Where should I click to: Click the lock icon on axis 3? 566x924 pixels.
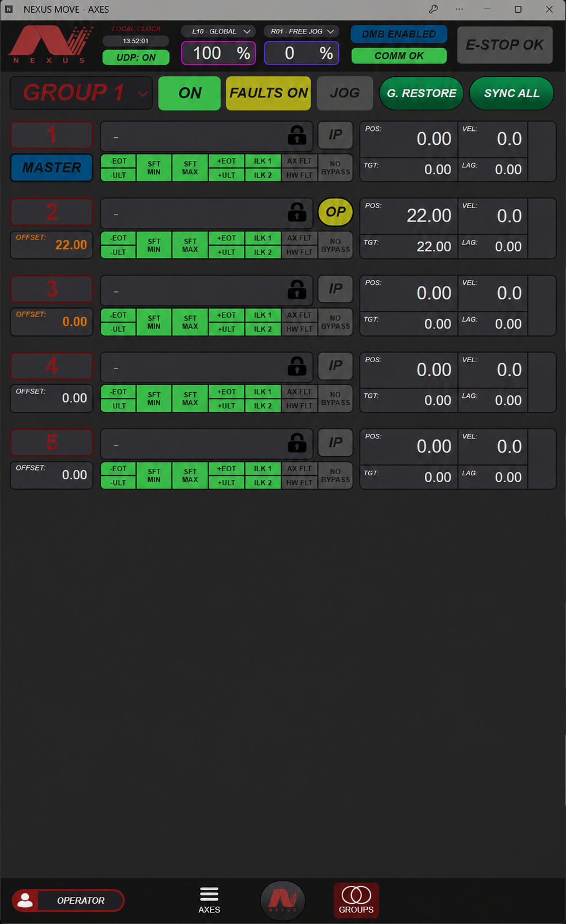pos(297,290)
